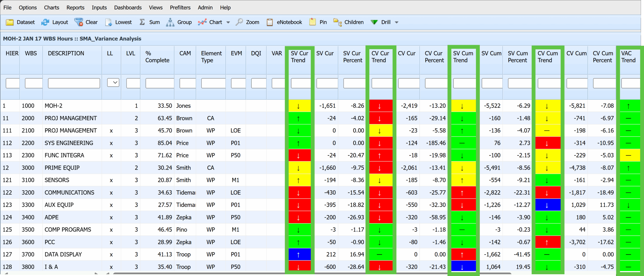Screen dimensions: 644x276
Task: Click the horizontal scrollbar at the bottom
Action: click(x=312, y=273)
